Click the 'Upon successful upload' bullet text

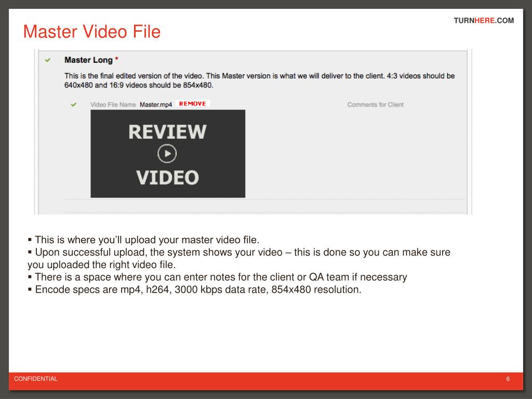[x=239, y=258]
